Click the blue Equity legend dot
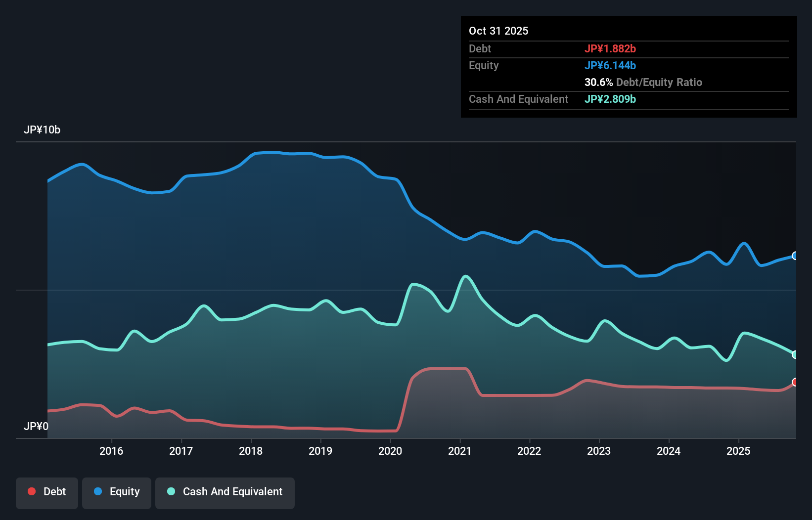The image size is (812, 520). [98, 491]
